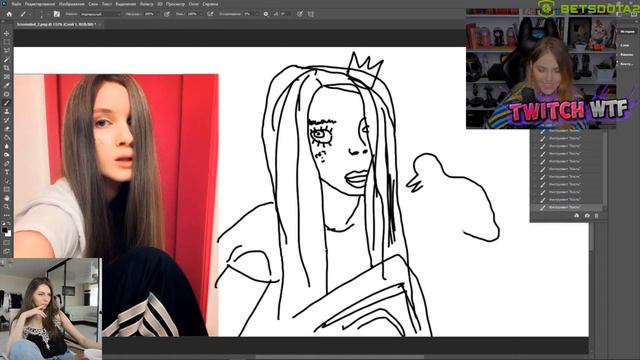Select the Blur tool

click(7, 146)
